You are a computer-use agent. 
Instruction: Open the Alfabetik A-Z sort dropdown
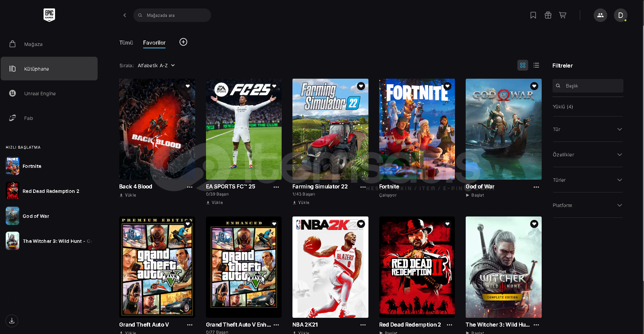click(156, 66)
